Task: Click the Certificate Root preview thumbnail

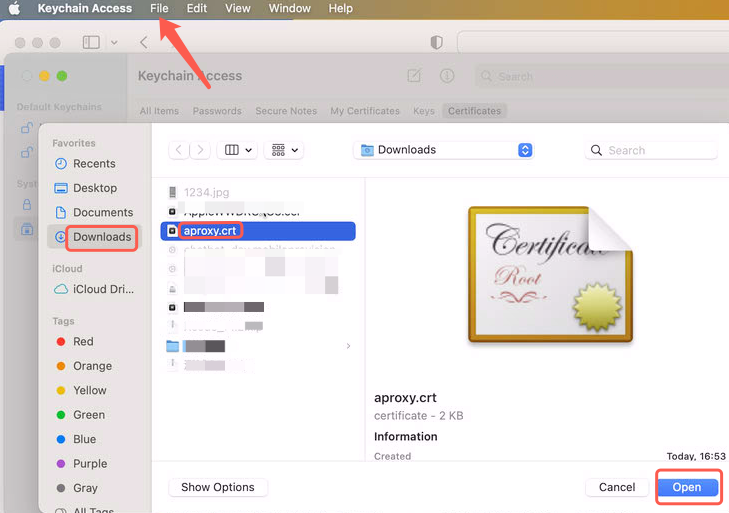Action: click(550, 274)
